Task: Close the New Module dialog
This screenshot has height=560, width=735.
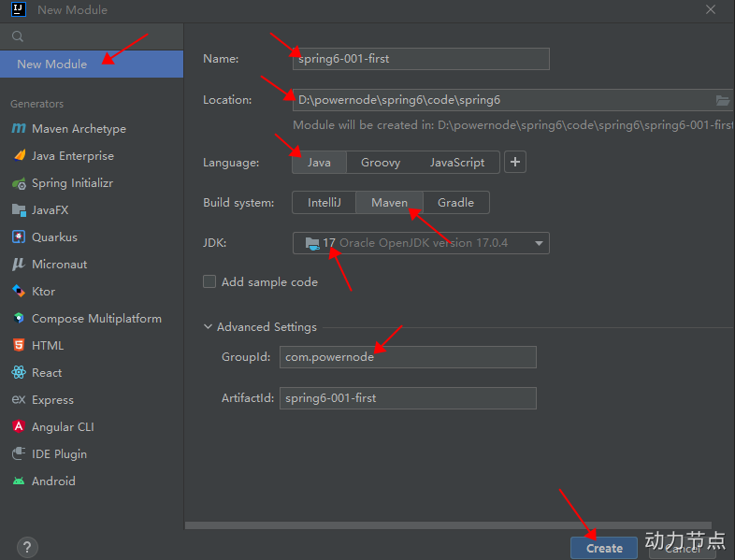Action: 711,9
